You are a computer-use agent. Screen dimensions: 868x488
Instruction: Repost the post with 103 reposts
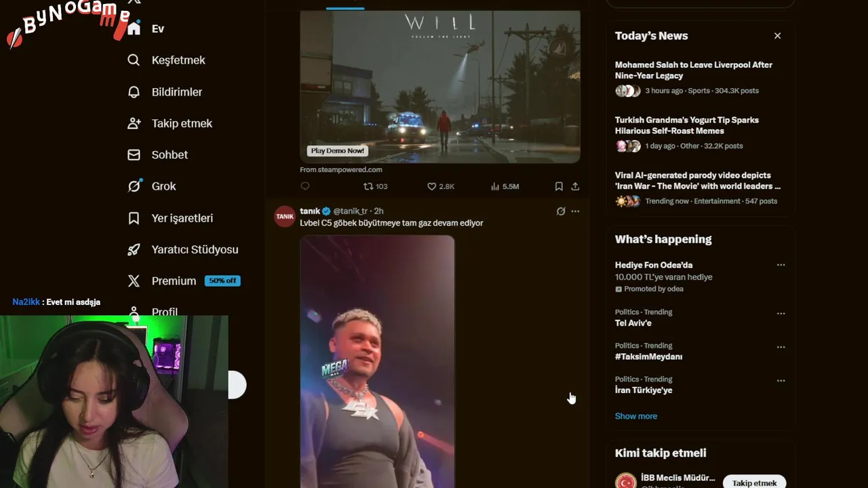point(375,186)
